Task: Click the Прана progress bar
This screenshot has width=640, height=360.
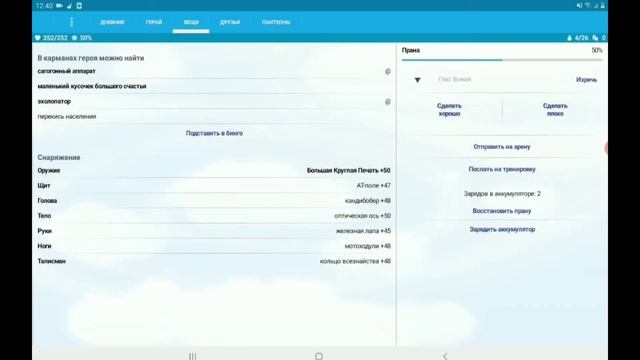Action: [x=502, y=60]
